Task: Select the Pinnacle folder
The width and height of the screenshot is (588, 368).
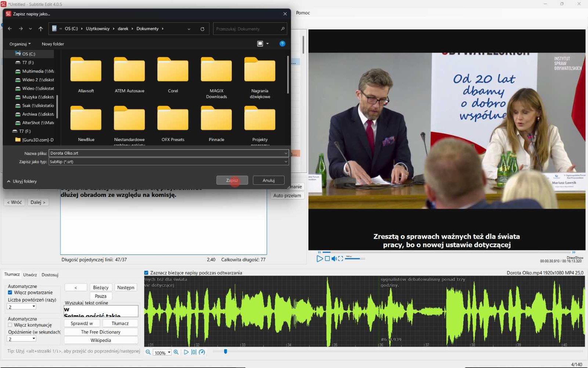Action: [216, 124]
